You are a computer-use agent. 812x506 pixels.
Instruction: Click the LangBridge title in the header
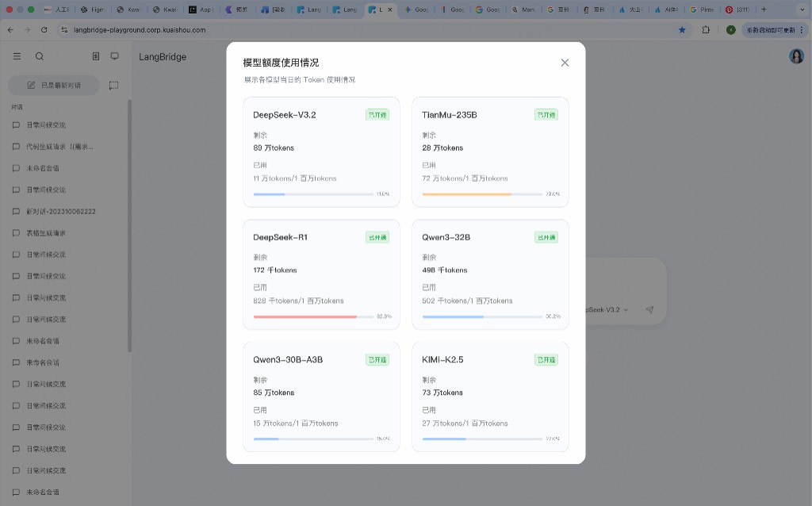(163, 57)
